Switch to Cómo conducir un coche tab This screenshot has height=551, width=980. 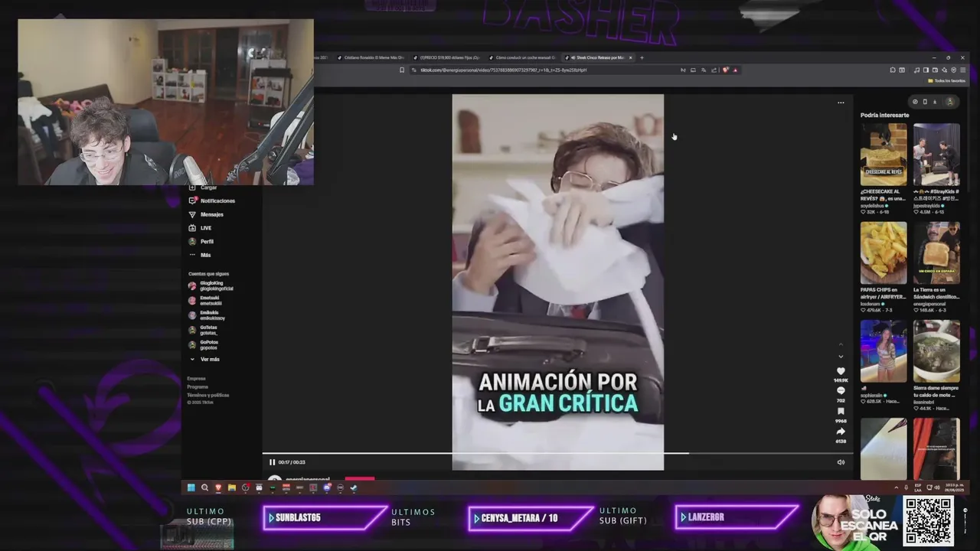[522, 57]
